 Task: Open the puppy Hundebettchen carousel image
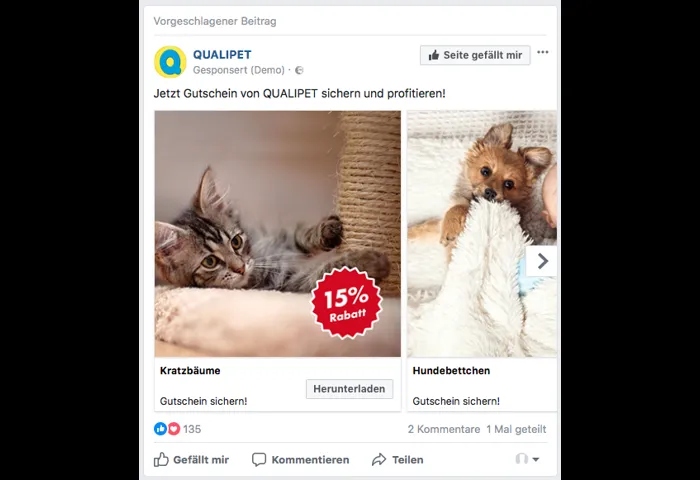tap(482, 234)
